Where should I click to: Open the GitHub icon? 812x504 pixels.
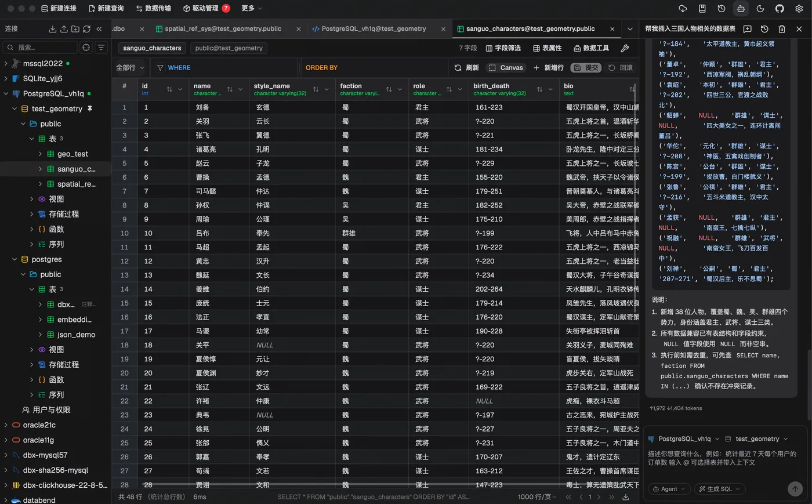pyautogui.click(x=780, y=9)
